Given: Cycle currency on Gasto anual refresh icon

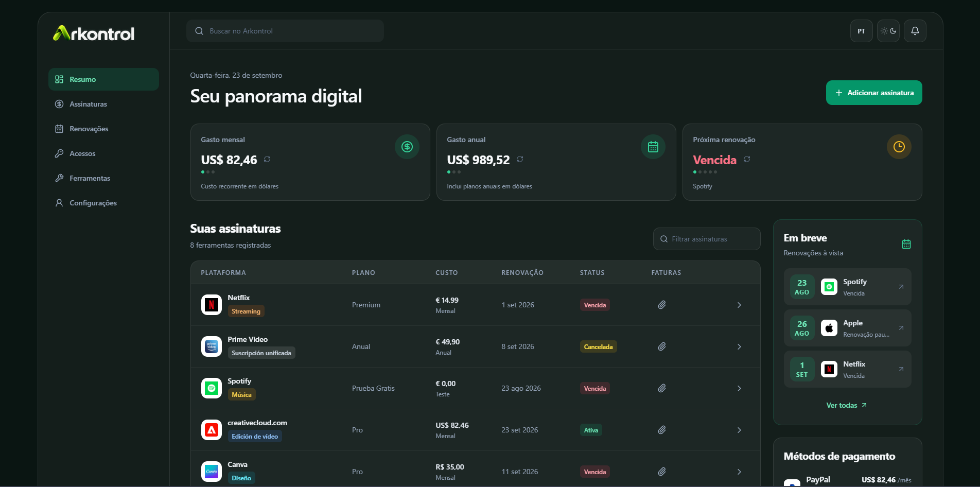Looking at the screenshot, I should click(x=520, y=159).
